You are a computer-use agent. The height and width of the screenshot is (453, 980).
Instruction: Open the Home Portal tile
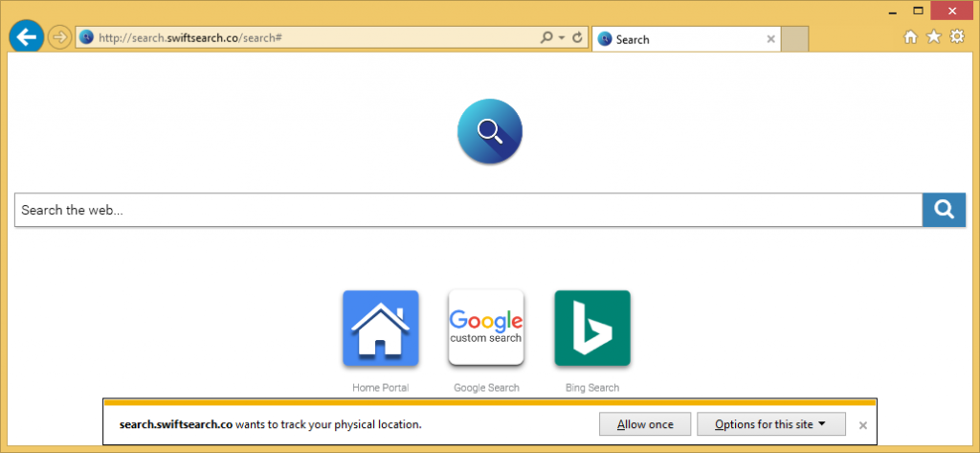(x=380, y=328)
